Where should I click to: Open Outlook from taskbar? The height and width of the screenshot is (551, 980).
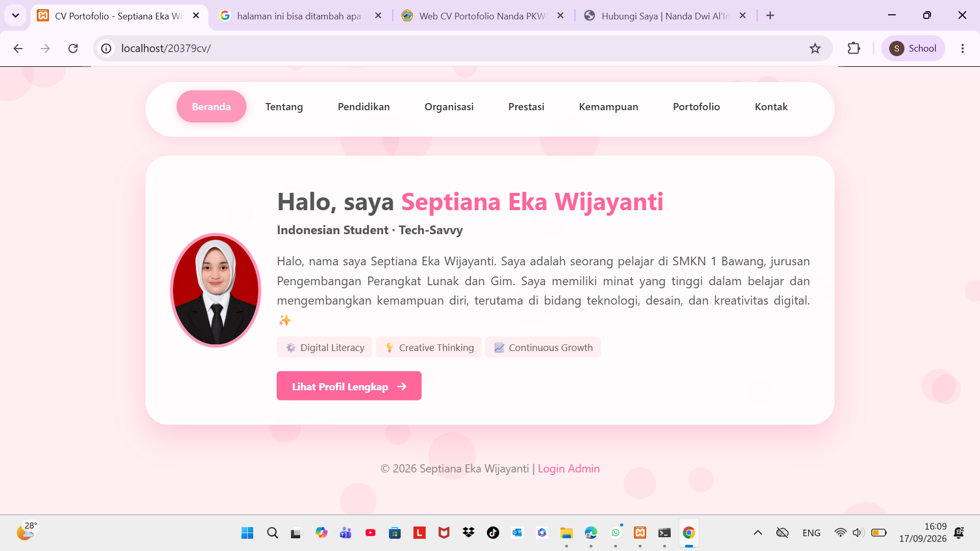[x=518, y=533]
